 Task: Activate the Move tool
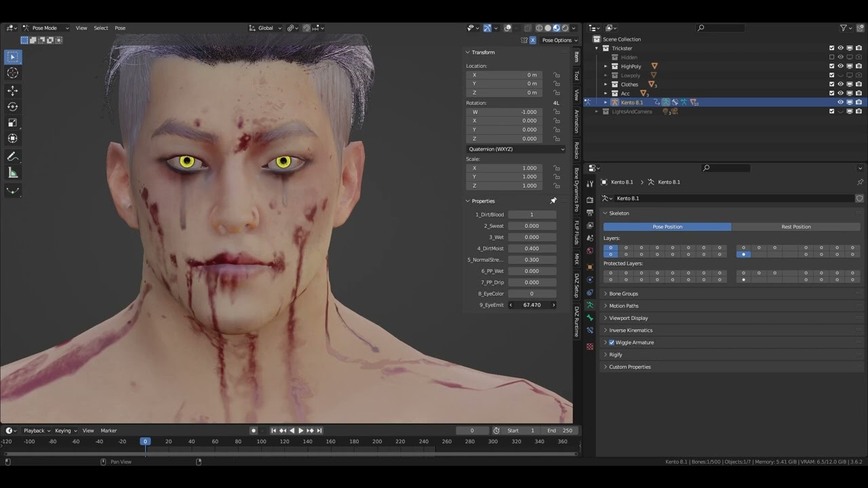click(12, 90)
